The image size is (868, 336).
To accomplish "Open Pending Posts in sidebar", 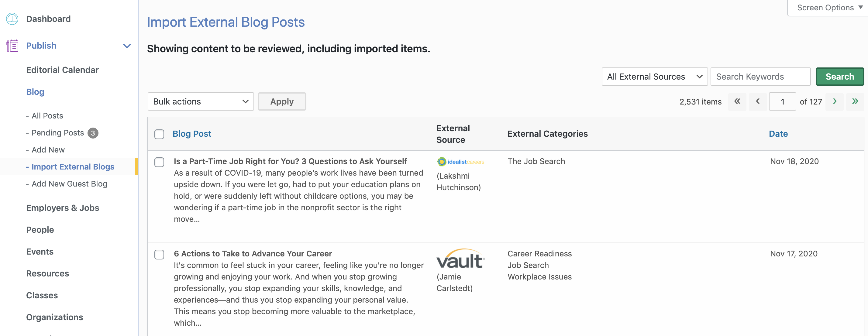I will point(58,133).
